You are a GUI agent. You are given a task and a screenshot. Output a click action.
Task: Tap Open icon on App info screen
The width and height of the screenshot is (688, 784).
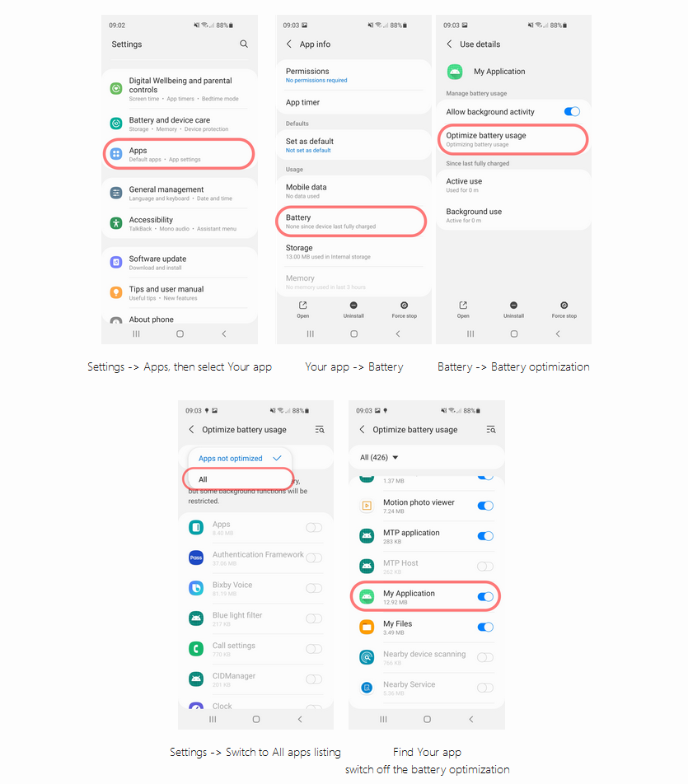pos(302,305)
